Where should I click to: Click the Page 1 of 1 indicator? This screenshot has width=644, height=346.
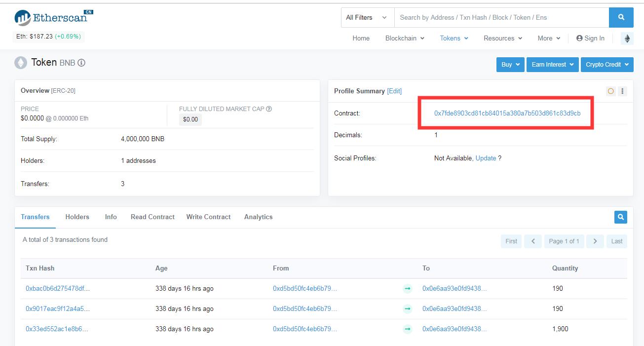[564, 241]
